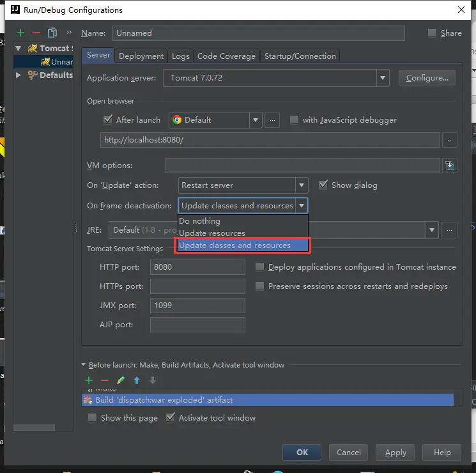Image resolution: width=476 pixels, height=473 pixels.
Task: Click the OK button
Action: coord(302,453)
